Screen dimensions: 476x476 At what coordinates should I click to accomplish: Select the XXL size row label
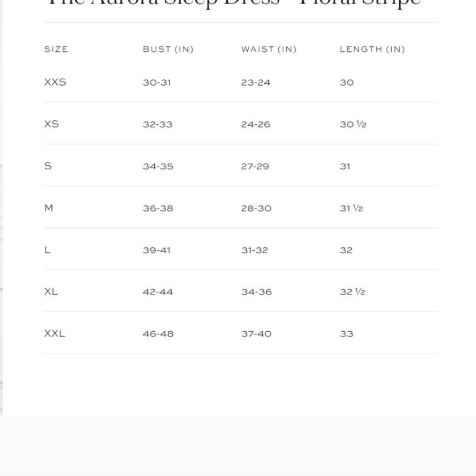coord(54,334)
